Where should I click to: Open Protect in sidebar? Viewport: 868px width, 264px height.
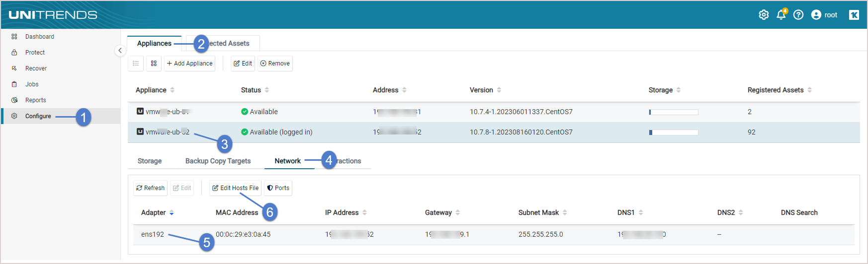[x=35, y=53]
